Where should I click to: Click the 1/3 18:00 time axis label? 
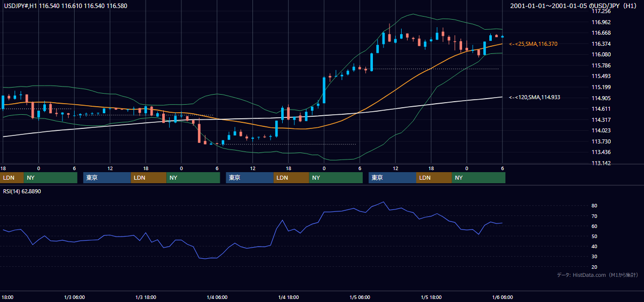point(146,297)
